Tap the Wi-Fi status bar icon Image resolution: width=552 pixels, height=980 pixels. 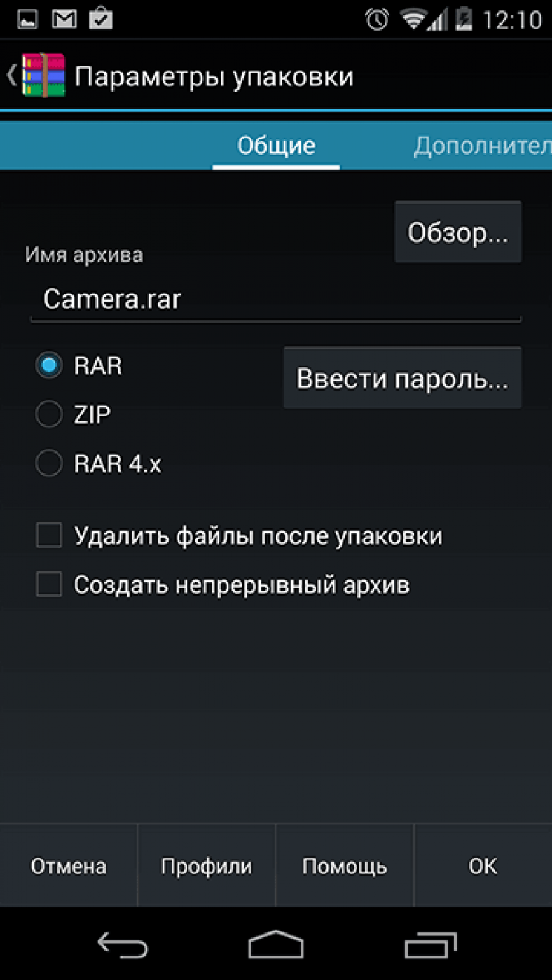pos(415,19)
